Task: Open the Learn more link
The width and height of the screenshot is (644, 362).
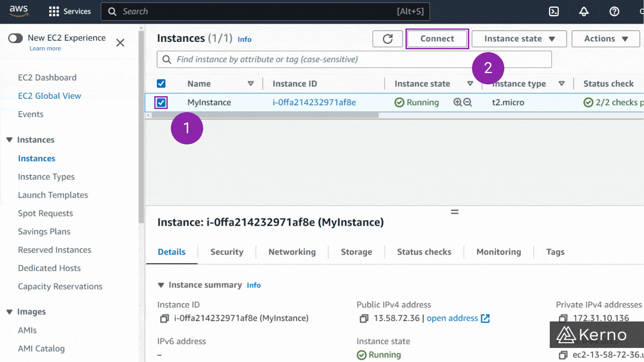Action: click(x=45, y=49)
